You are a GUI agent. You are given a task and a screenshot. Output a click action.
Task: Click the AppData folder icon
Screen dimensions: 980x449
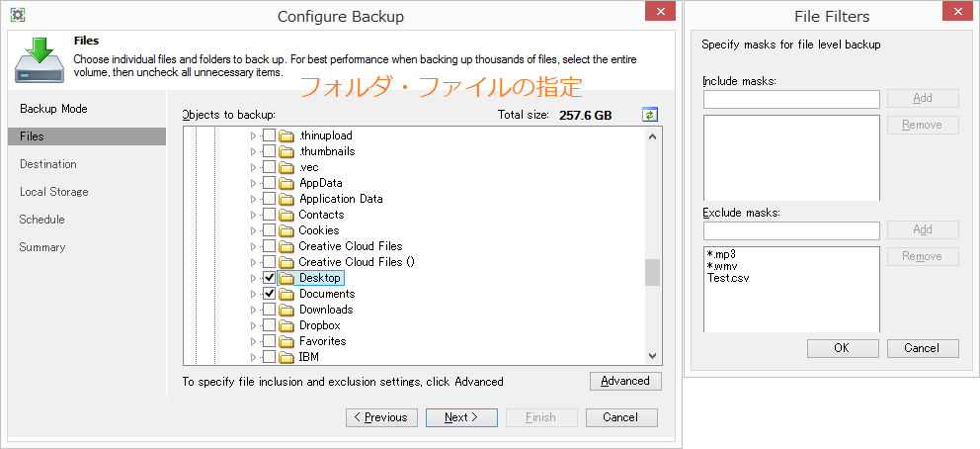click(286, 183)
